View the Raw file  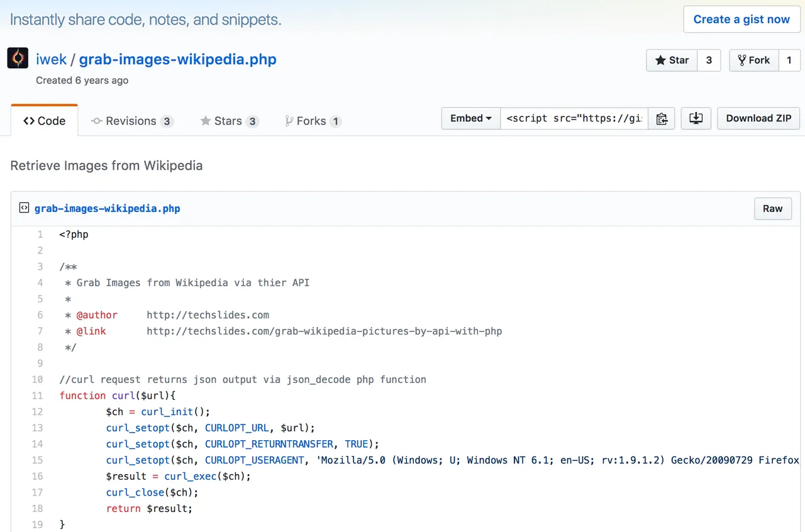point(773,209)
